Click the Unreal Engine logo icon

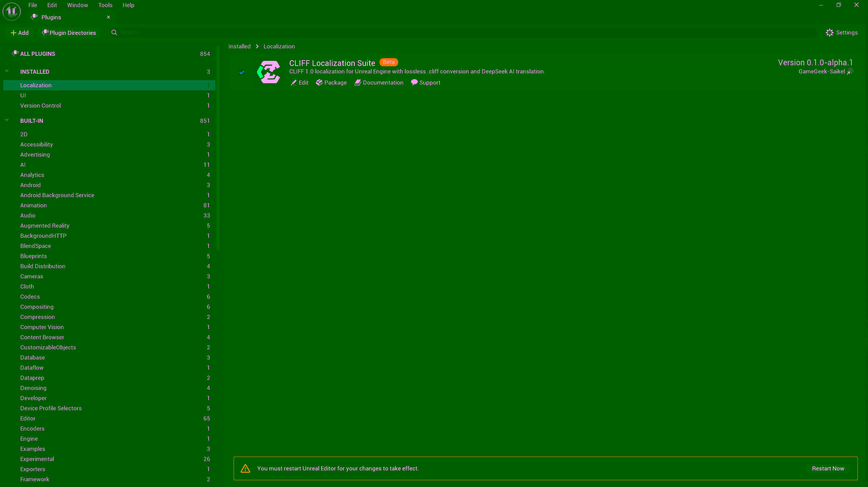click(x=11, y=11)
